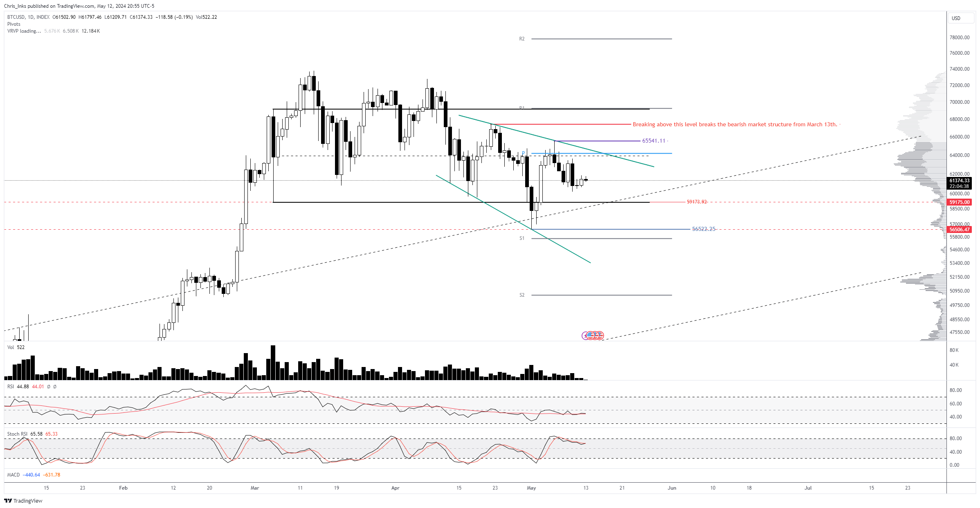Click the 13 date on the time axis
Screen dimensions: 980x508
point(586,488)
